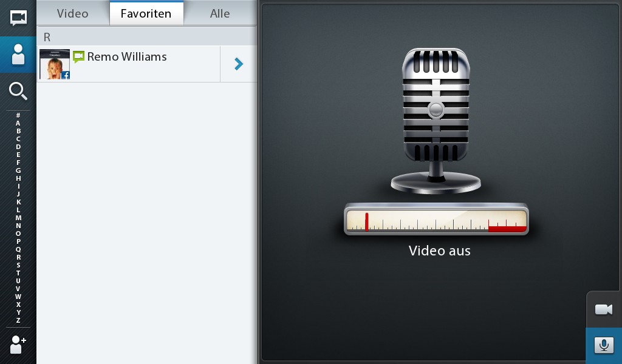Jump to letter U in index
The width and height of the screenshot is (622, 364).
[x=18, y=281]
